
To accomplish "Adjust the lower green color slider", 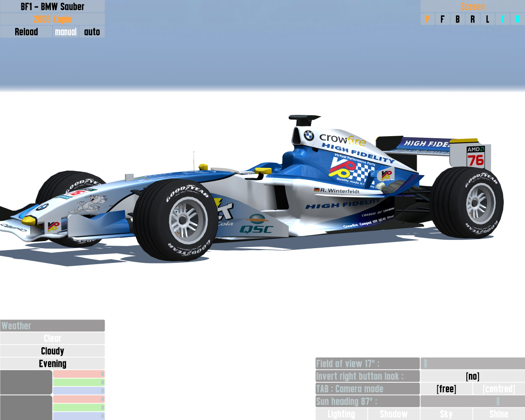I will coord(79,408).
